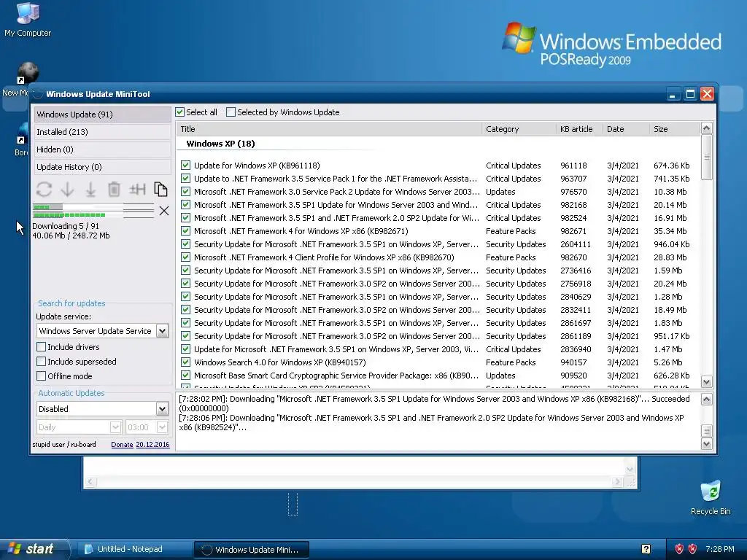Click the 20.12.2016 version link
This screenshot has height=560, width=747.
(x=152, y=444)
